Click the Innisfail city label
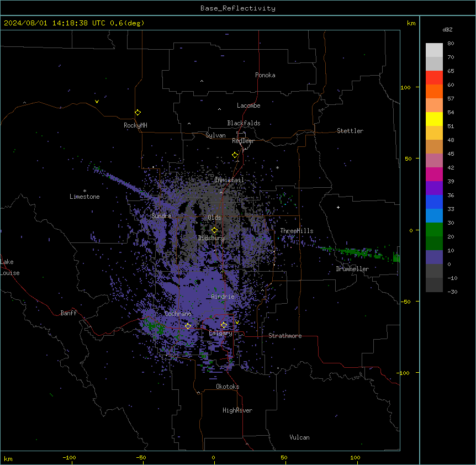Viewport: 476px width, 465px height. pyautogui.click(x=230, y=180)
